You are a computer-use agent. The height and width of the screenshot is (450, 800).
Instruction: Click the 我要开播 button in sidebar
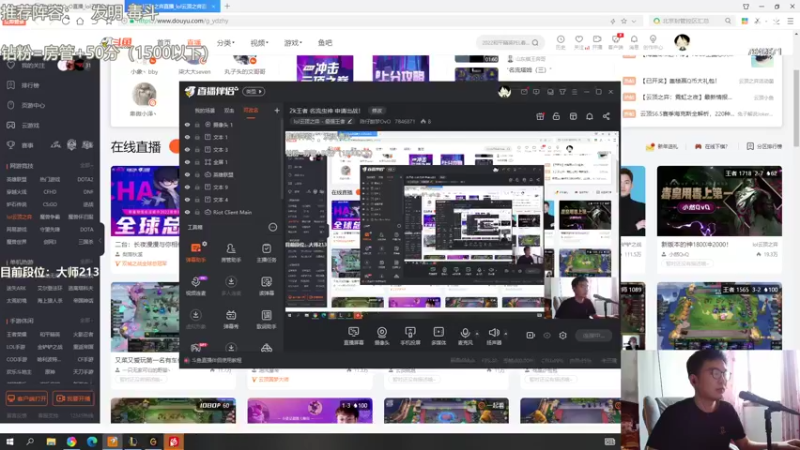(73, 398)
